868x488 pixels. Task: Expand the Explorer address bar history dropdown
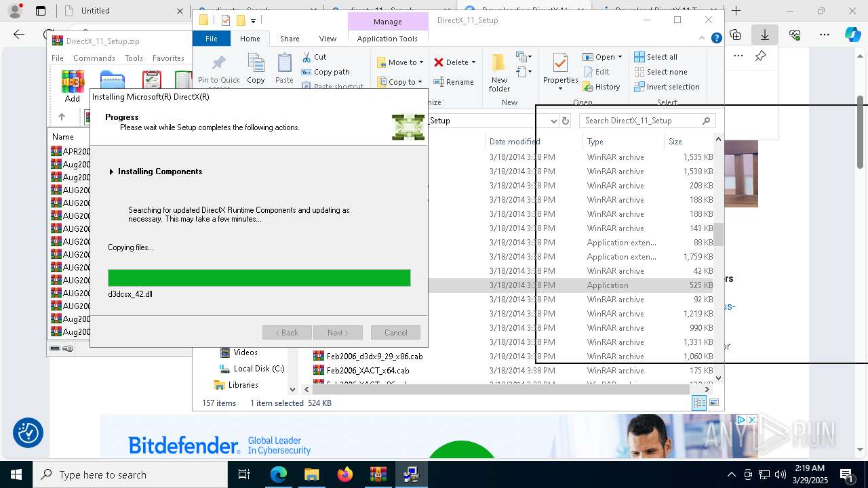(x=553, y=121)
